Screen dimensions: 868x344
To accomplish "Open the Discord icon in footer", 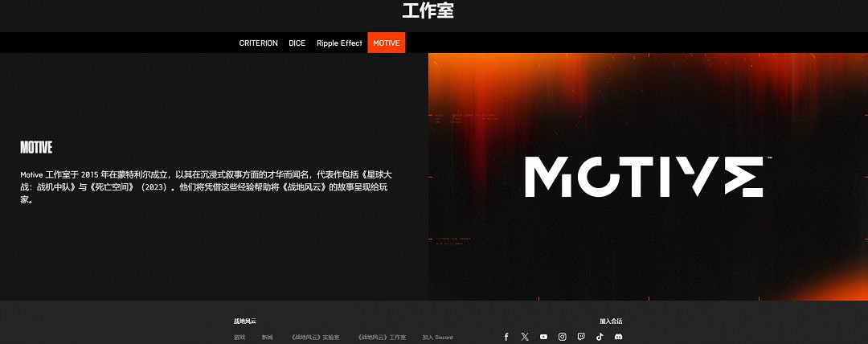I will coord(619,337).
